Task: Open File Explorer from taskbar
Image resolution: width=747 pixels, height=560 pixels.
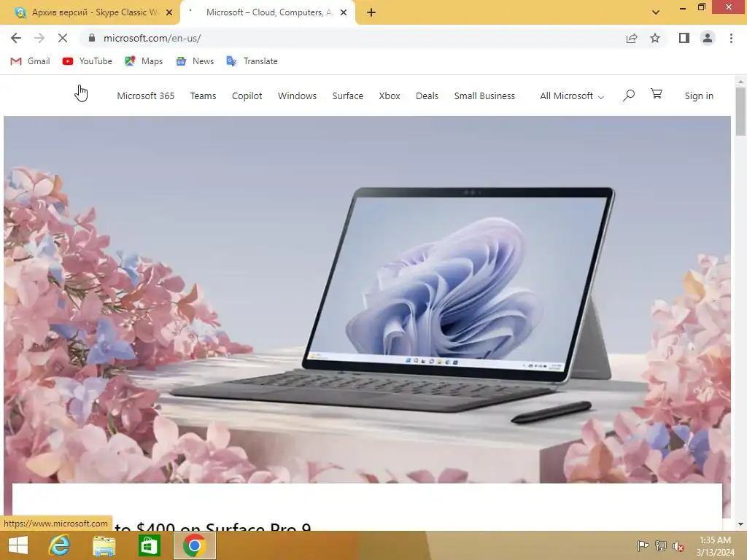Action: pos(104,545)
